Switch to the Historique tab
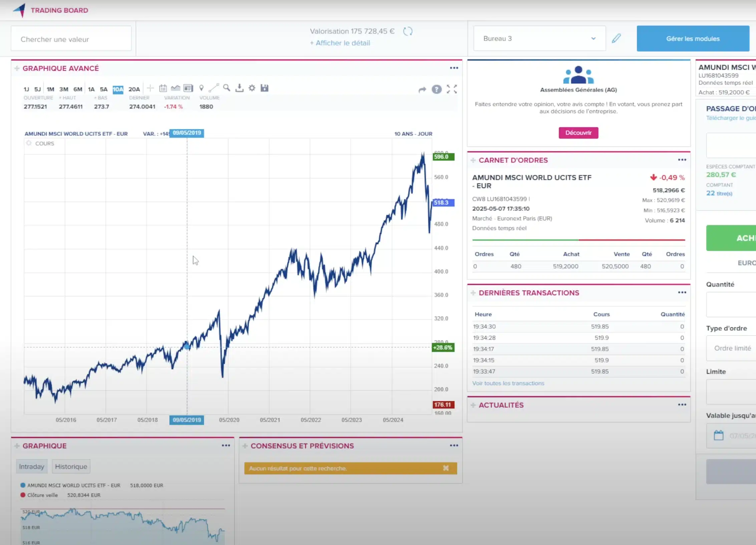Viewport: 756px width, 545px height. coord(71,467)
